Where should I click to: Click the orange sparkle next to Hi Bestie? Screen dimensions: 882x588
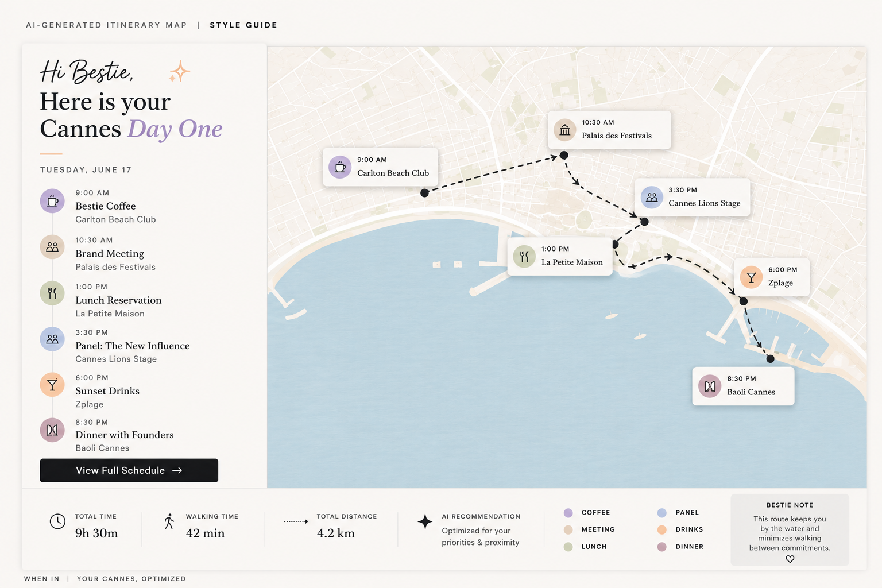tap(180, 72)
